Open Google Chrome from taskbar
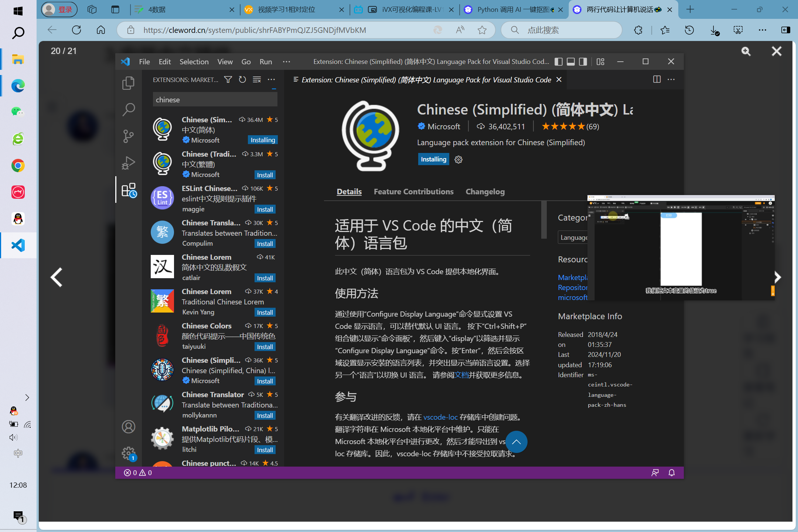This screenshot has height=532, width=798. pyautogui.click(x=18, y=166)
